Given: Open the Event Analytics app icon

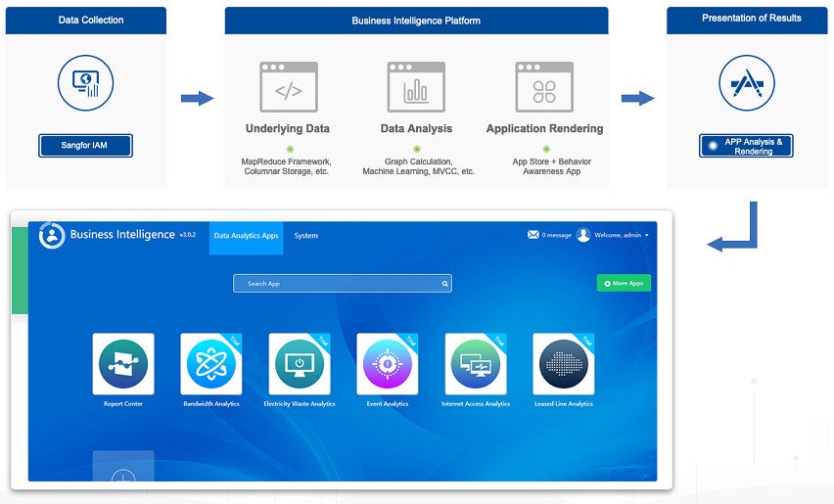Looking at the screenshot, I should 388,364.
